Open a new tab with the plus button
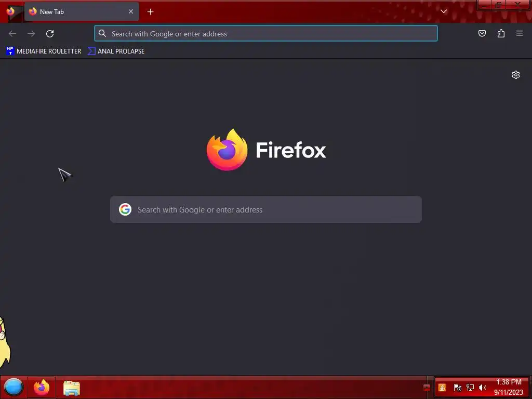532x399 pixels. pyautogui.click(x=150, y=12)
